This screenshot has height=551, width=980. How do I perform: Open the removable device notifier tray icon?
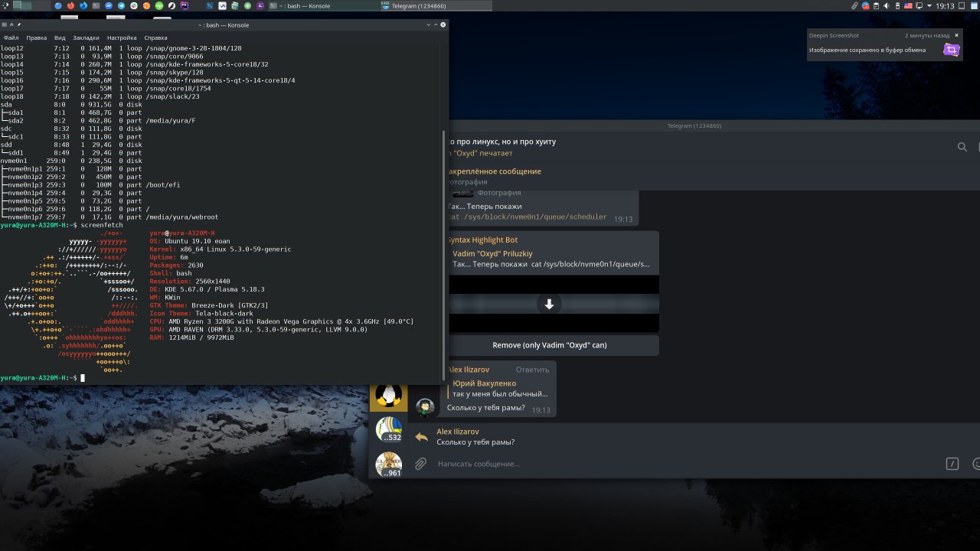coord(897,5)
